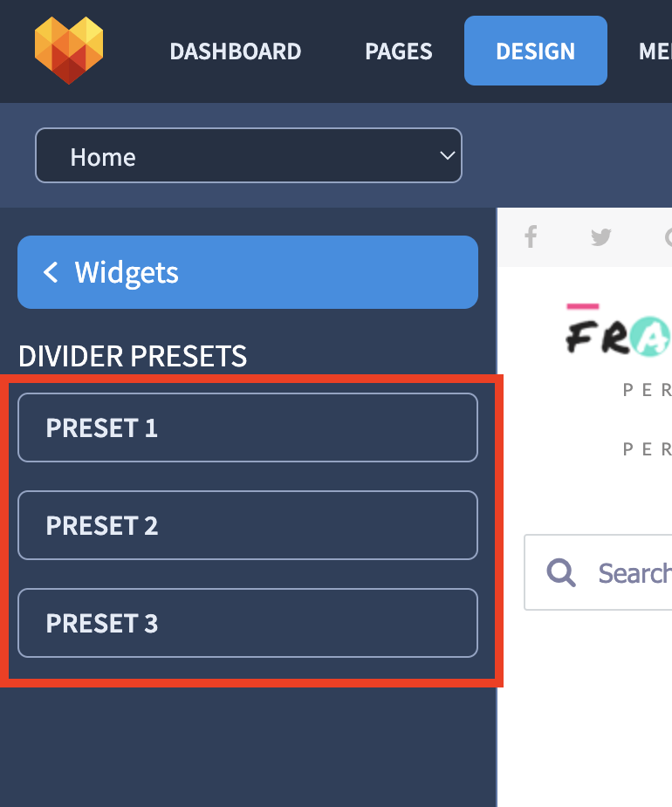The image size is (672, 807).
Task: Go back to Widgets
Action: (x=248, y=272)
